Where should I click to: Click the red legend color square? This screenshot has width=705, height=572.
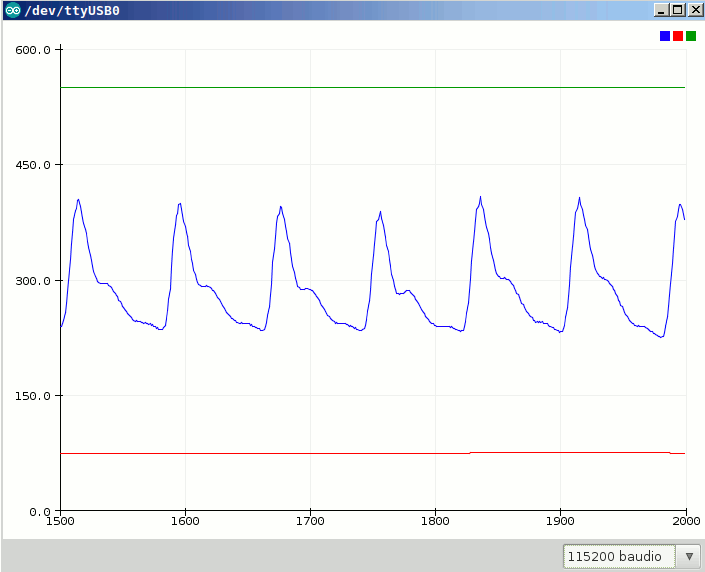(678, 36)
